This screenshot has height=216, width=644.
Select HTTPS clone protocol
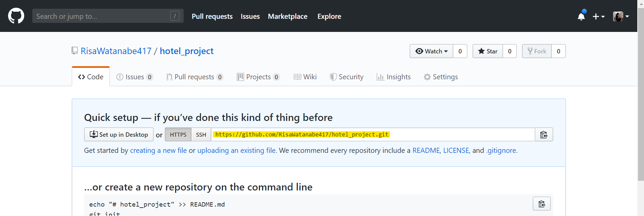click(178, 135)
